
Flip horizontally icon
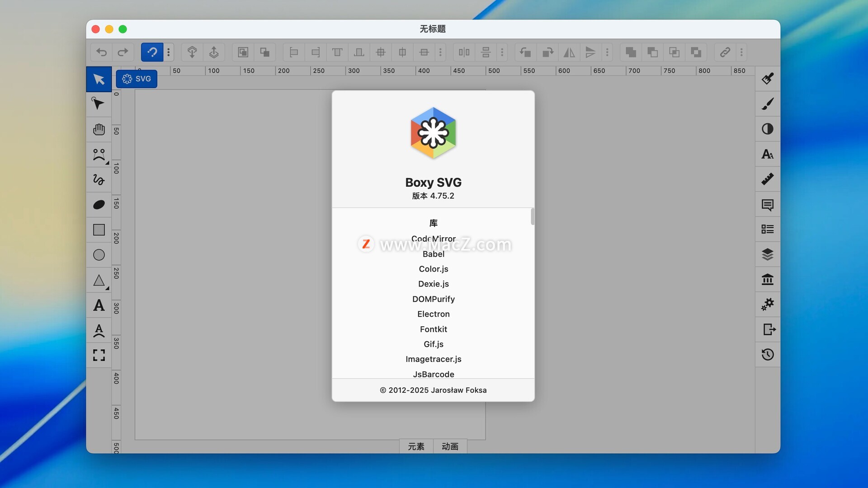point(569,52)
